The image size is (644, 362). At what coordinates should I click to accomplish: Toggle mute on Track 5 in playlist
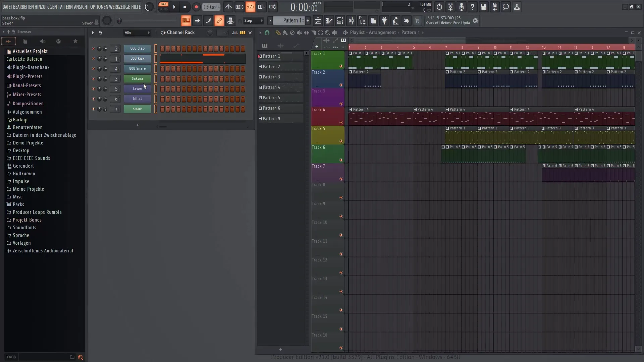click(341, 141)
